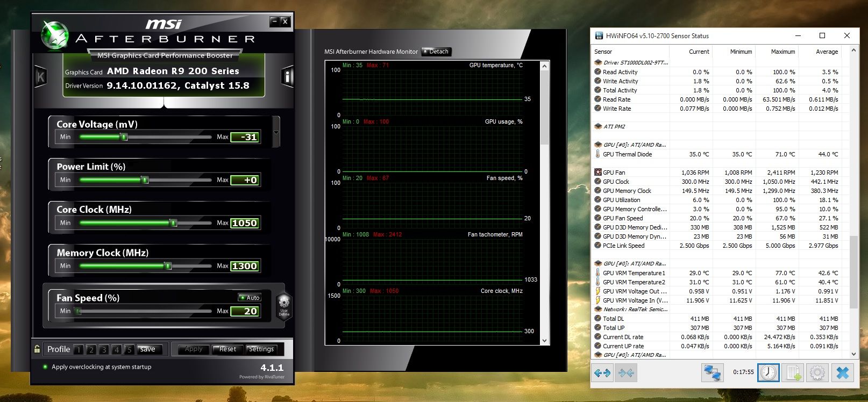Click the Memory Clock value field 1300
Viewport: 868px width, 402px height.
pyautogui.click(x=245, y=266)
